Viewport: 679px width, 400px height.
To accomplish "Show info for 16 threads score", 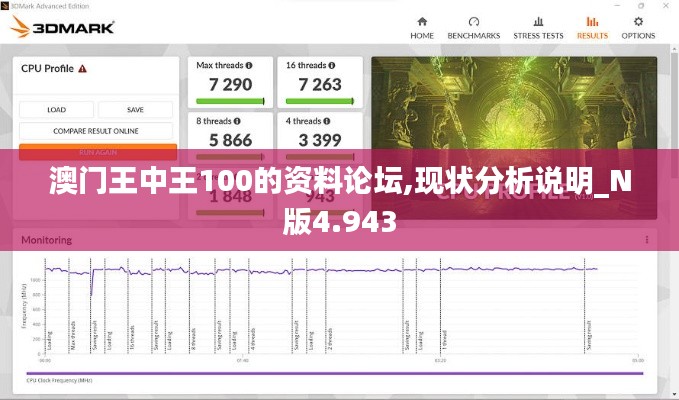I will coord(332,65).
